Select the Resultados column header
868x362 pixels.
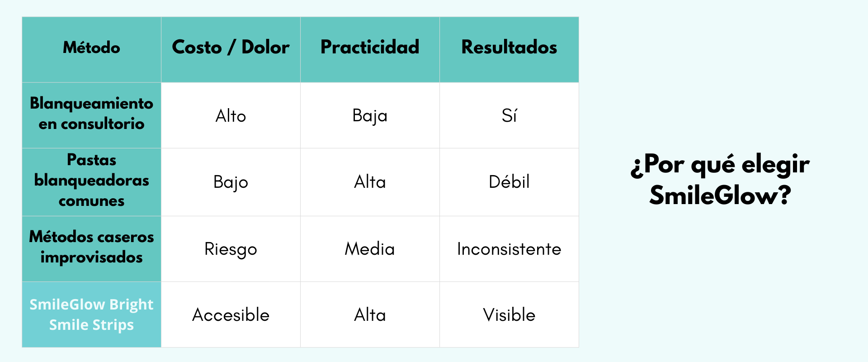tap(509, 48)
